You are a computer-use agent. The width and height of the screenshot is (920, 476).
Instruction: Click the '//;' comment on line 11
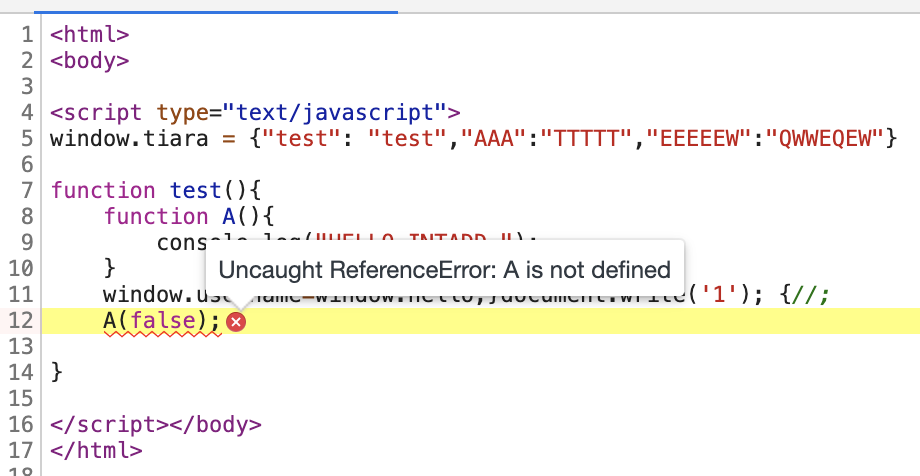(x=811, y=295)
